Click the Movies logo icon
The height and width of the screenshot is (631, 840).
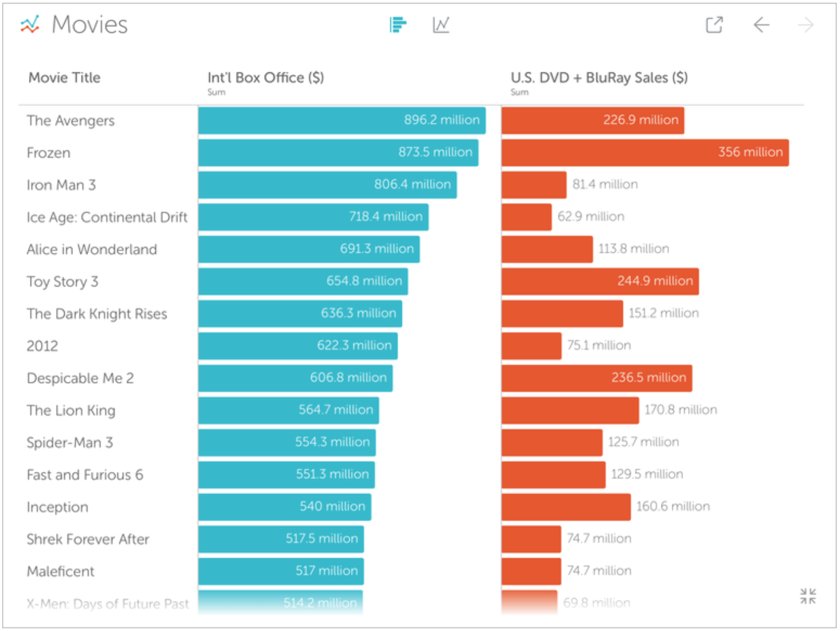point(30,25)
